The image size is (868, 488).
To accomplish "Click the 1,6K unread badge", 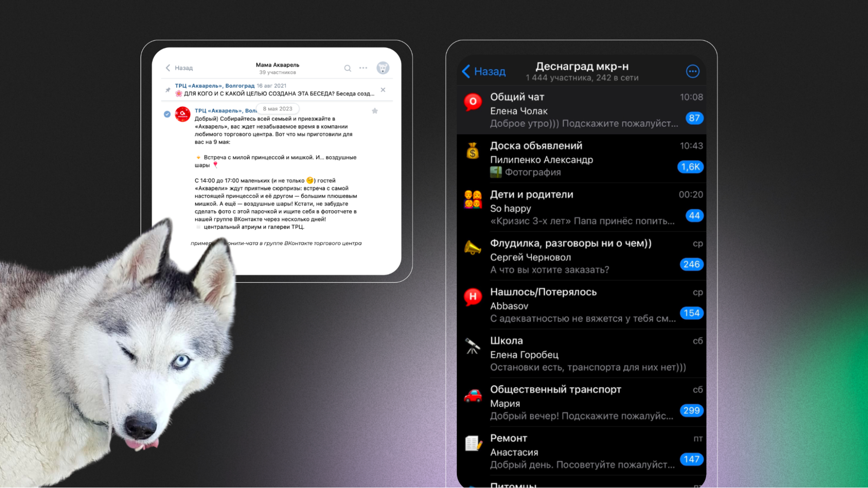I will pyautogui.click(x=690, y=167).
